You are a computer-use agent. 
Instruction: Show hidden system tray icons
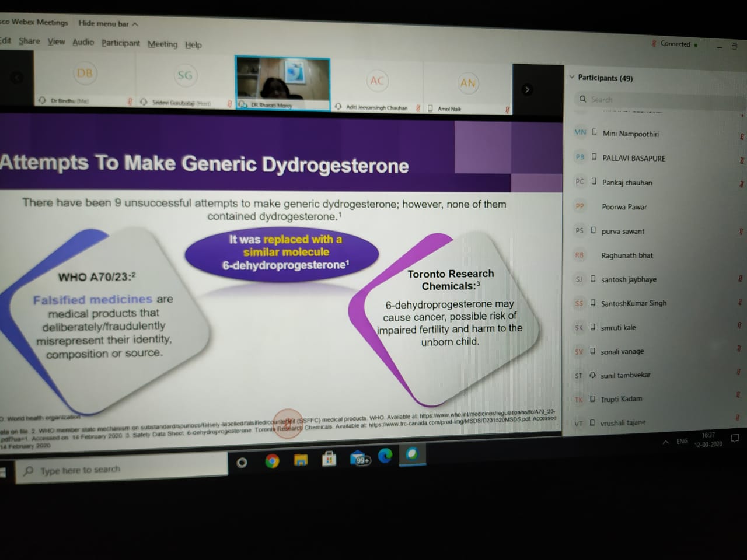click(x=665, y=442)
